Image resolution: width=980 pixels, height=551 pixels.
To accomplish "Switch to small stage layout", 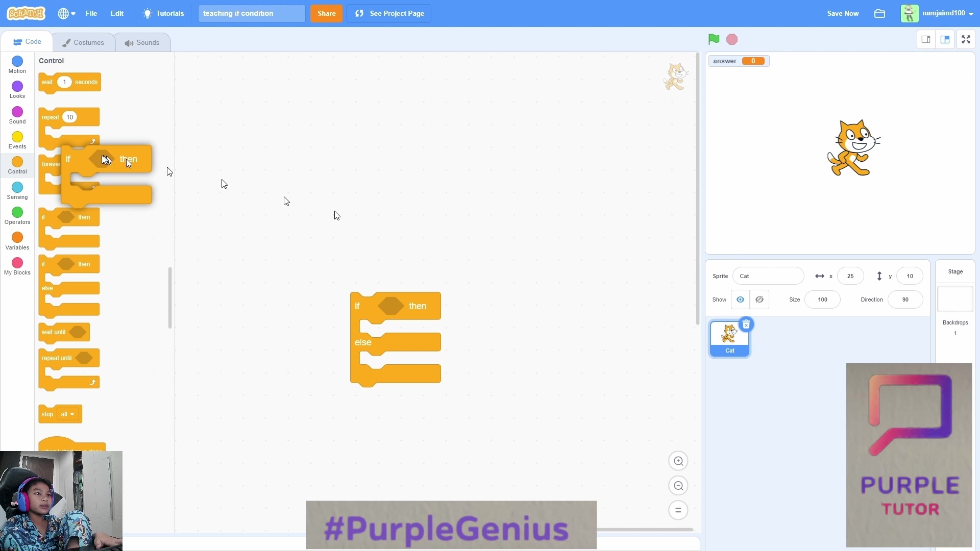I will (926, 39).
